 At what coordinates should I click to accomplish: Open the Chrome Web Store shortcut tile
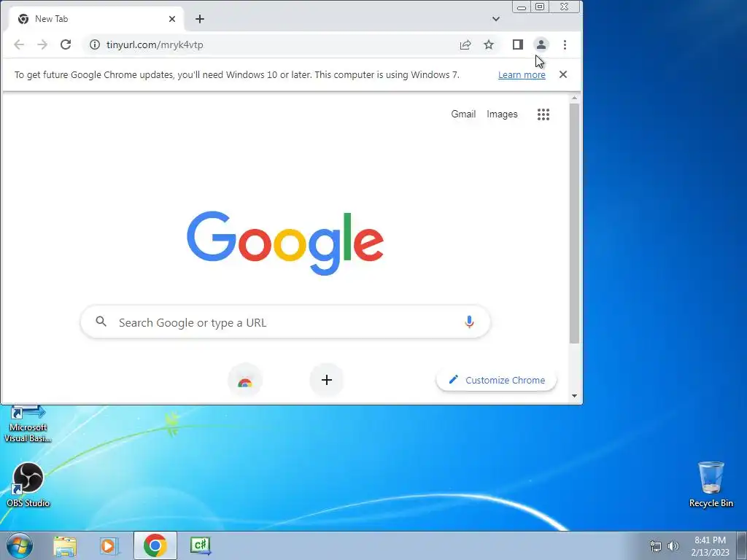tap(245, 380)
